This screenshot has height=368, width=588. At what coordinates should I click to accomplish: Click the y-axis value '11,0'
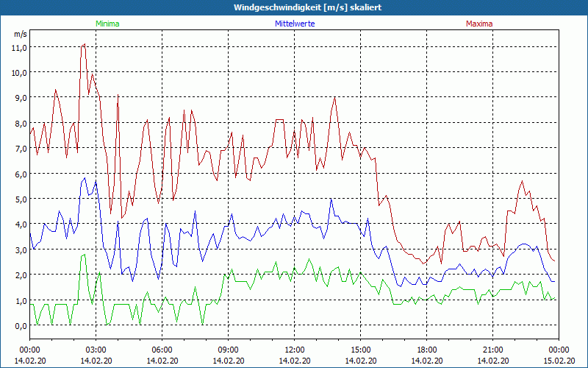[21, 48]
